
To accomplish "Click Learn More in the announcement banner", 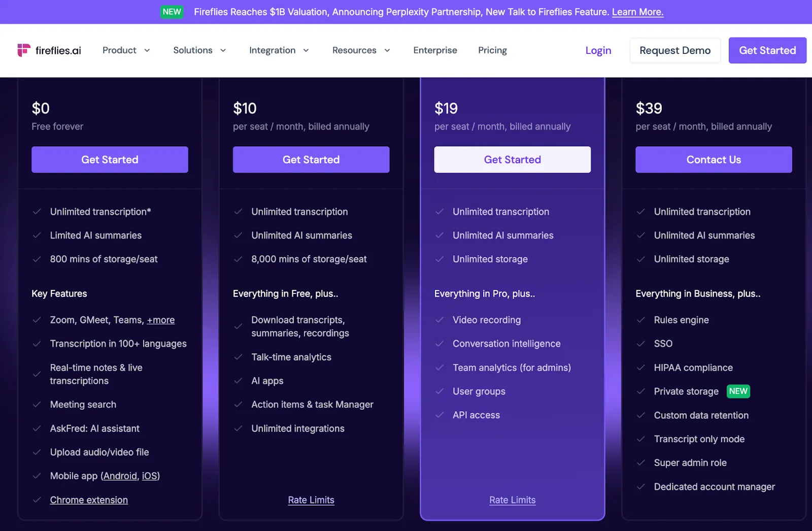I will coord(637,12).
